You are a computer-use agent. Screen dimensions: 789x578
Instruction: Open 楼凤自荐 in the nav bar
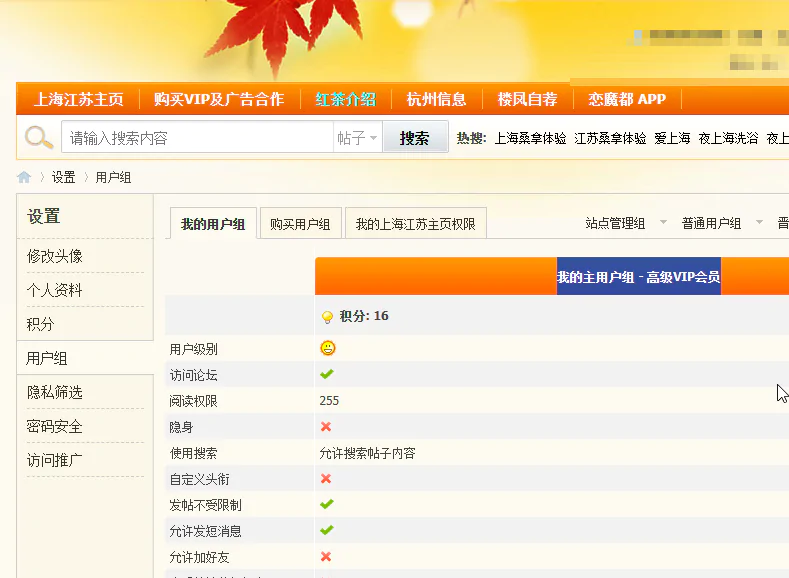(527, 99)
